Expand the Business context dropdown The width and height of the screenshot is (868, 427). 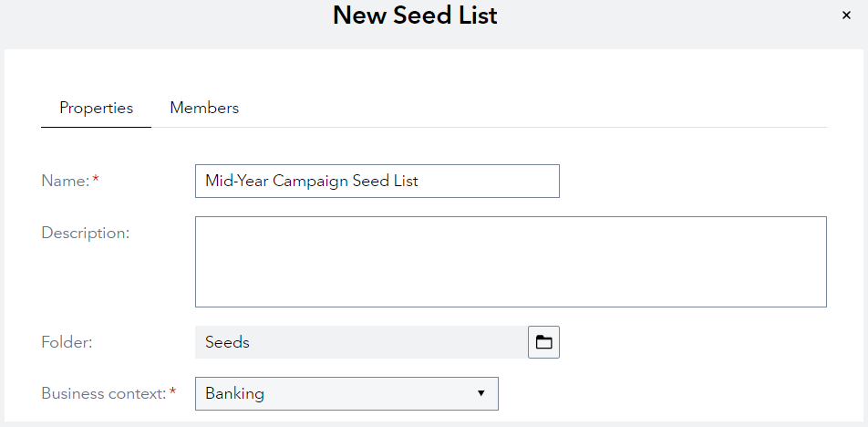(x=346, y=394)
